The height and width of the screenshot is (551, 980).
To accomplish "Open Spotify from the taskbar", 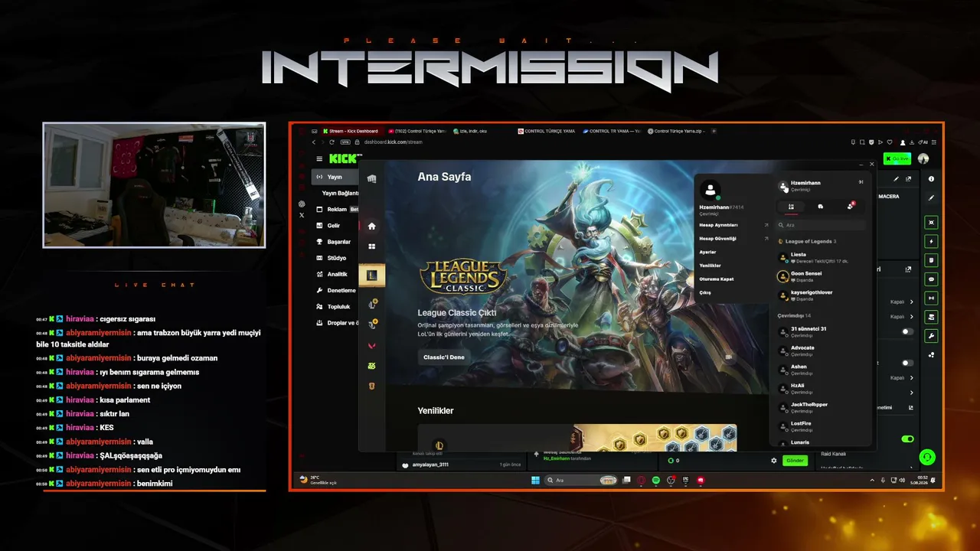I will (656, 481).
